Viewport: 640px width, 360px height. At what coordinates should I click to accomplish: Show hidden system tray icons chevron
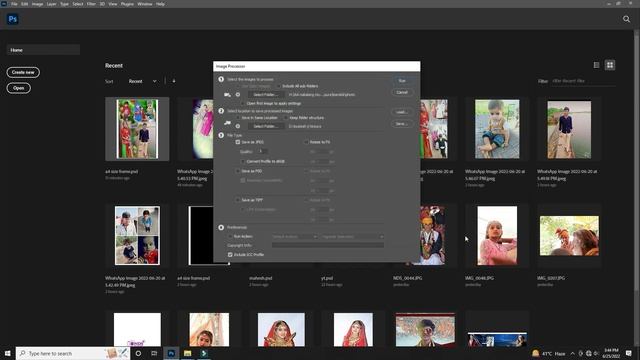click(572, 353)
